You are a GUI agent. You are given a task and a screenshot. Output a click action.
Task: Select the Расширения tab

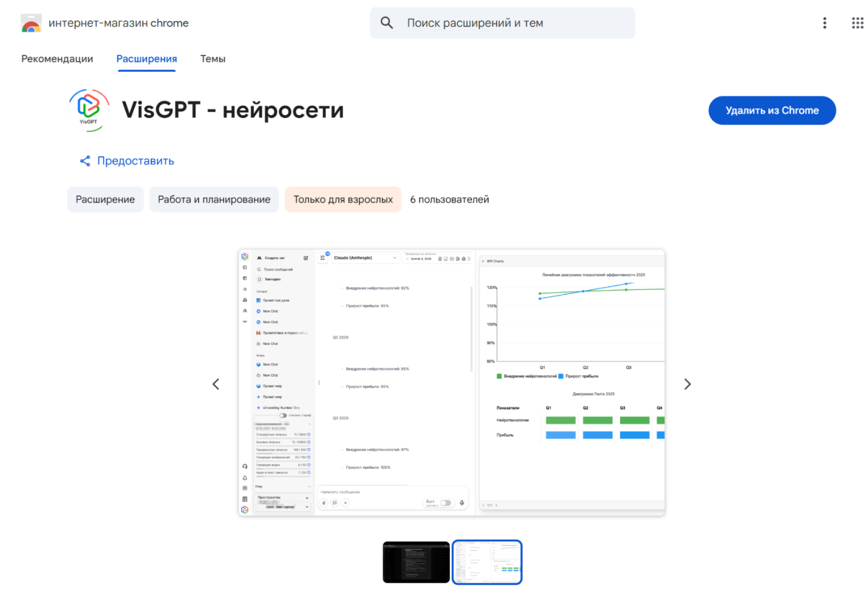pos(146,59)
